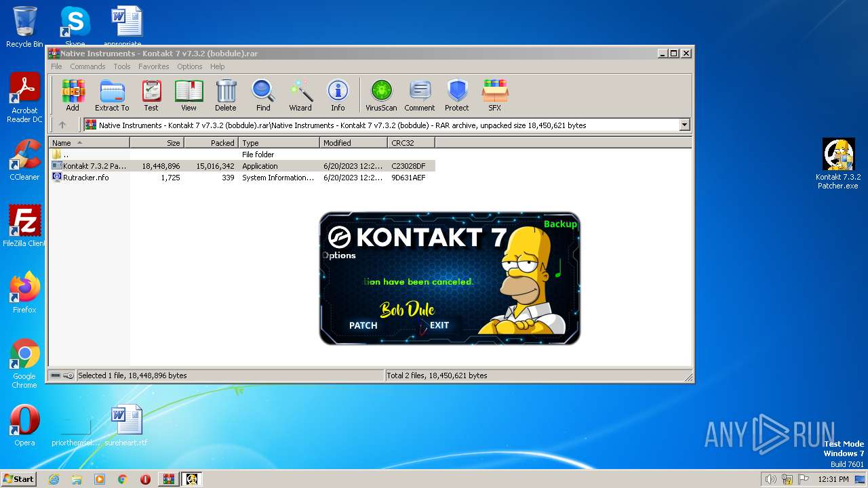The image size is (868, 488).
Task: Click the Delete trash icon in toolbar
Action: pos(226,95)
